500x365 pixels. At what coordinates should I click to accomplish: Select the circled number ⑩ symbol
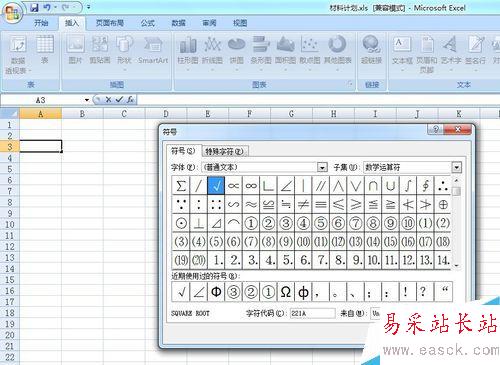(x=408, y=223)
